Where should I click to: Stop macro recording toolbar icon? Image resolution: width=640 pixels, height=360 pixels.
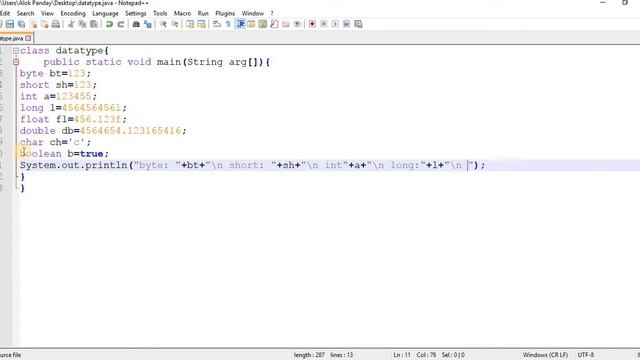tap(324, 24)
